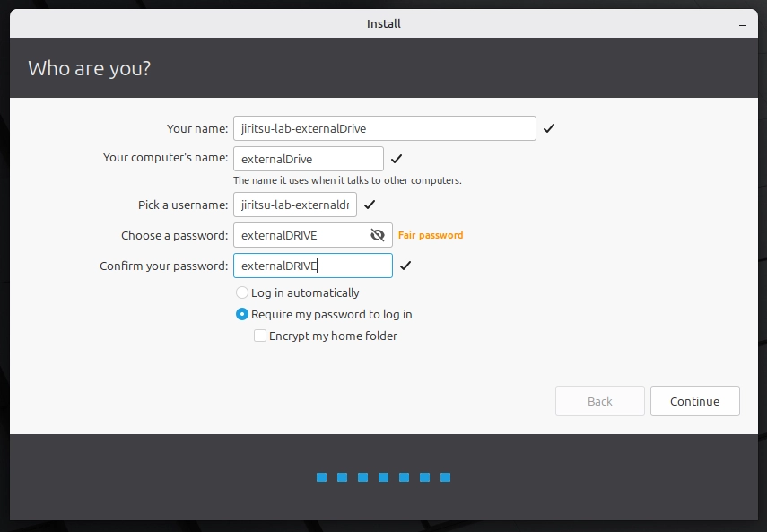
Task: Click the Fair password strength label
Action: (429, 235)
